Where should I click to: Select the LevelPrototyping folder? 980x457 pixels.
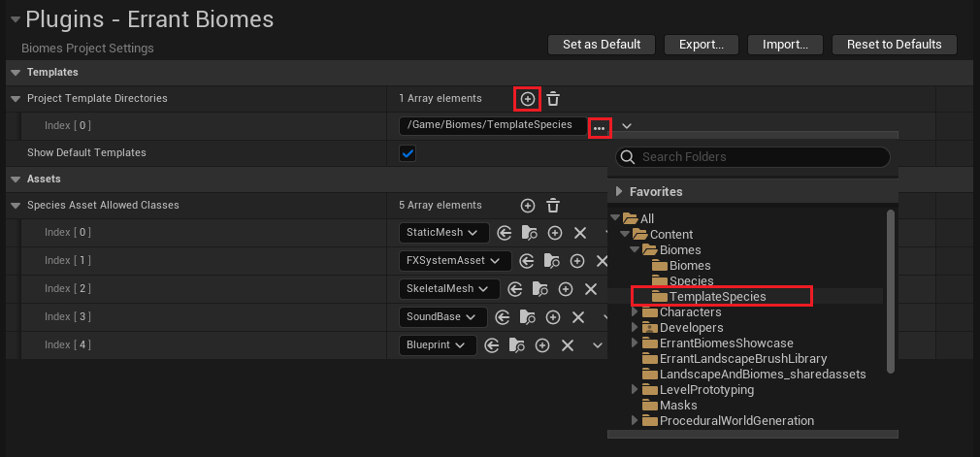pos(705,390)
